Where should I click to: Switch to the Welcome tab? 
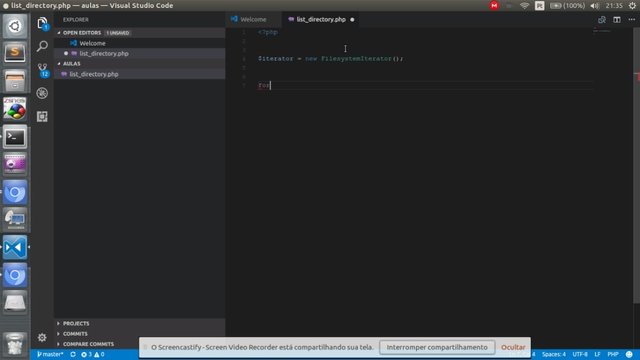[x=253, y=20]
